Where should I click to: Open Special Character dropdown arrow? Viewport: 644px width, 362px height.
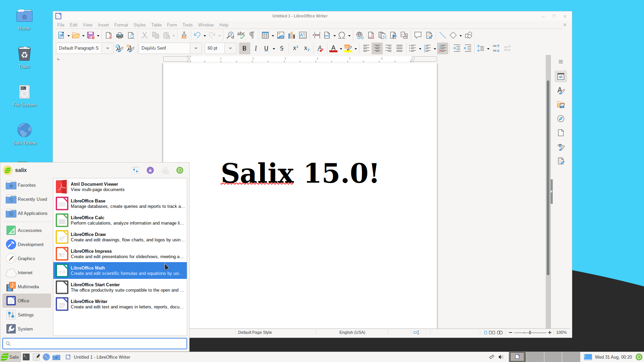click(x=349, y=36)
